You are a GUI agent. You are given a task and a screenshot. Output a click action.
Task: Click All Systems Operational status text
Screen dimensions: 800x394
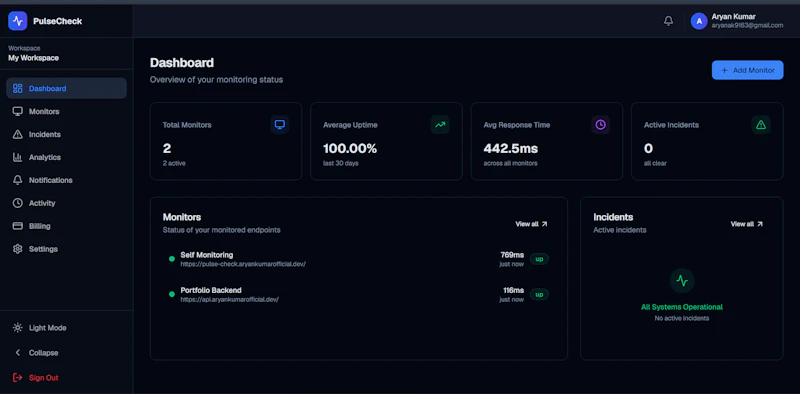tap(682, 307)
